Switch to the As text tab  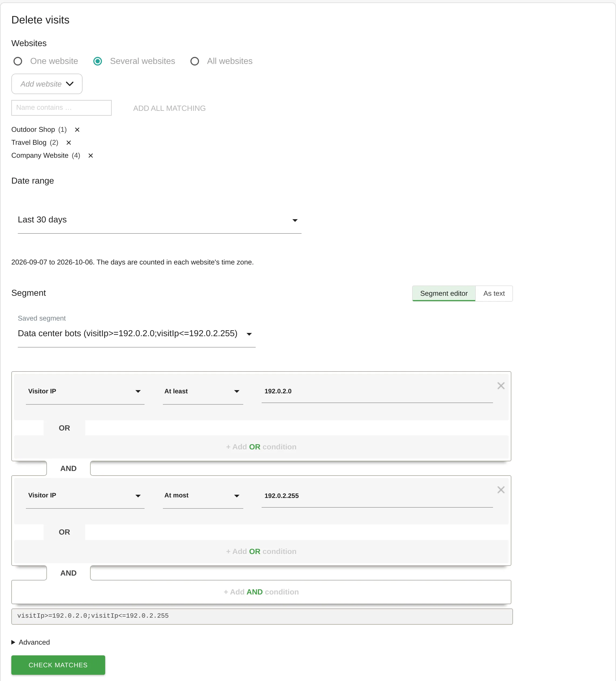pos(494,294)
